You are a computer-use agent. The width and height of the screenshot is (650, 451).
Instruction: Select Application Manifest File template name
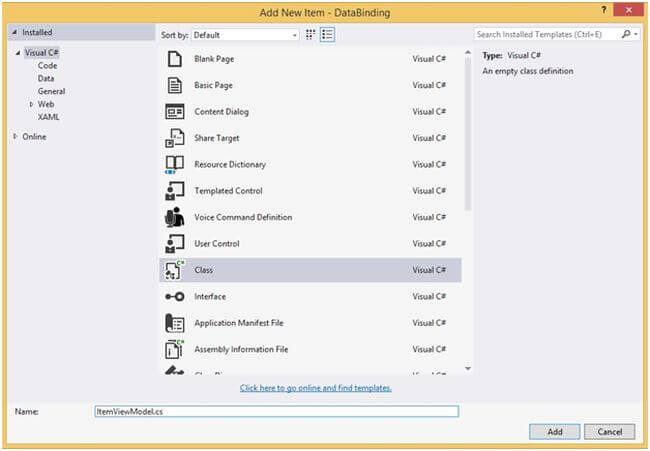[x=239, y=323]
